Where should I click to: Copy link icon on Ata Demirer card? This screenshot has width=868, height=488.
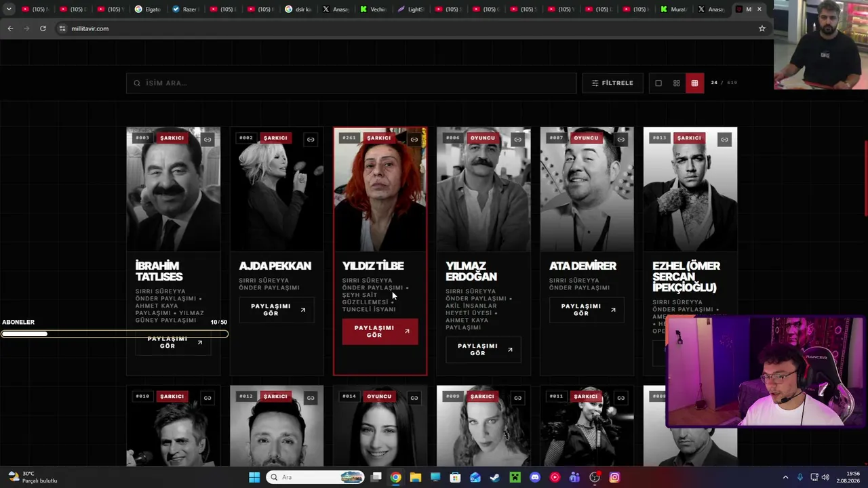pyautogui.click(x=620, y=140)
